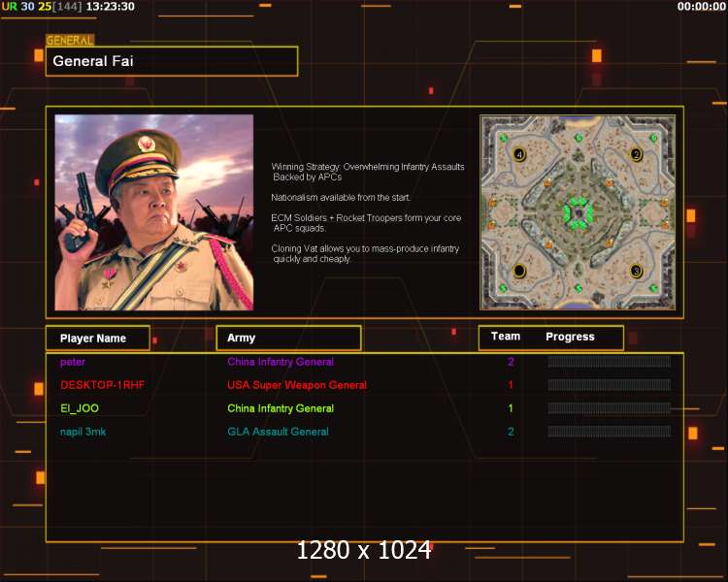Click start position 4 marker on minimap
728x582 pixels.
pyautogui.click(x=519, y=154)
